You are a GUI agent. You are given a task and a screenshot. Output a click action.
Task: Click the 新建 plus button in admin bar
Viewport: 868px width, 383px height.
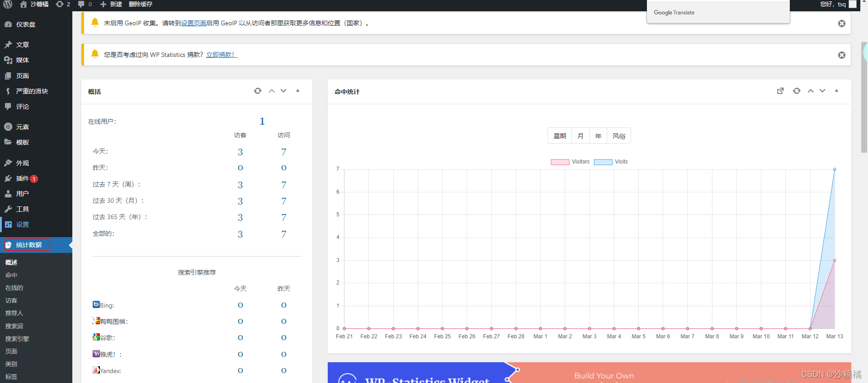click(111, 4)
